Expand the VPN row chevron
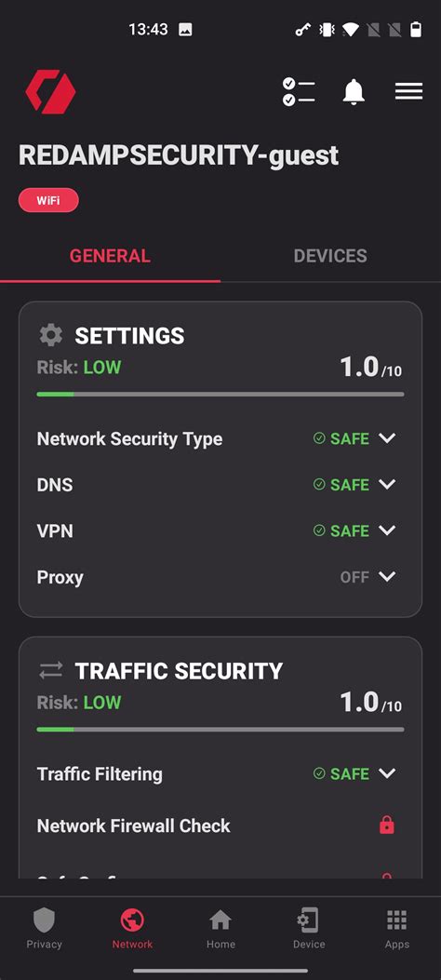 [387, 530]
